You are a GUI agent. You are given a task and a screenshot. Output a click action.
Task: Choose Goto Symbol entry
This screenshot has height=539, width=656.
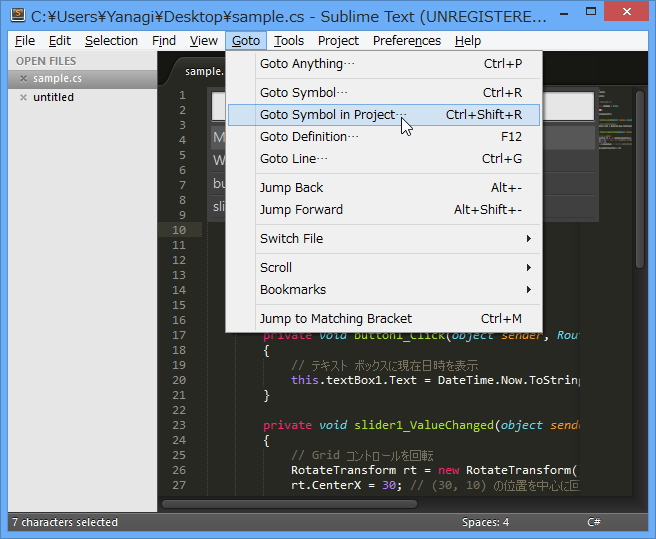click(x=384, y=92)
